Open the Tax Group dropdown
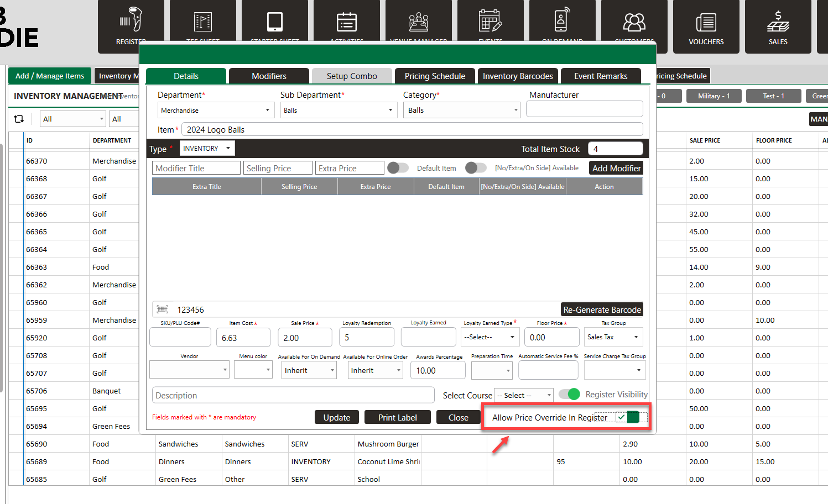Screen dimensions: 828x504 coord(613,337)
